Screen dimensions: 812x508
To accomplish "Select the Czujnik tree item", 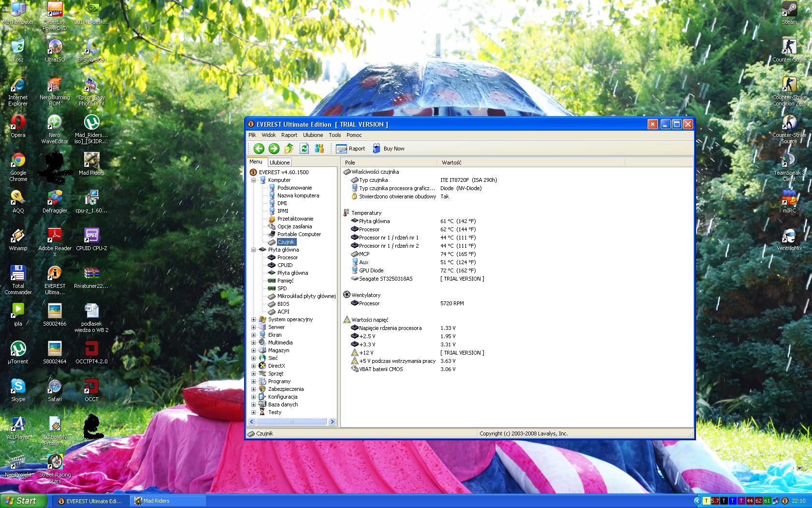I will [x=286, y=242].
